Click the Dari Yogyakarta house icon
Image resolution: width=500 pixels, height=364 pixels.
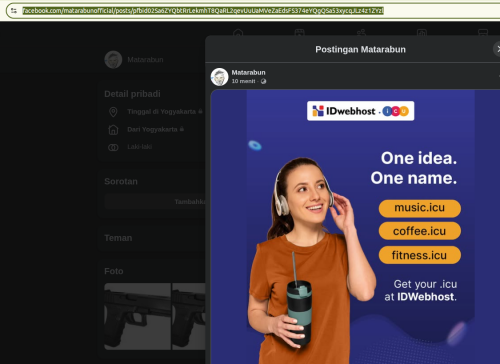click(x=113, y=130)
